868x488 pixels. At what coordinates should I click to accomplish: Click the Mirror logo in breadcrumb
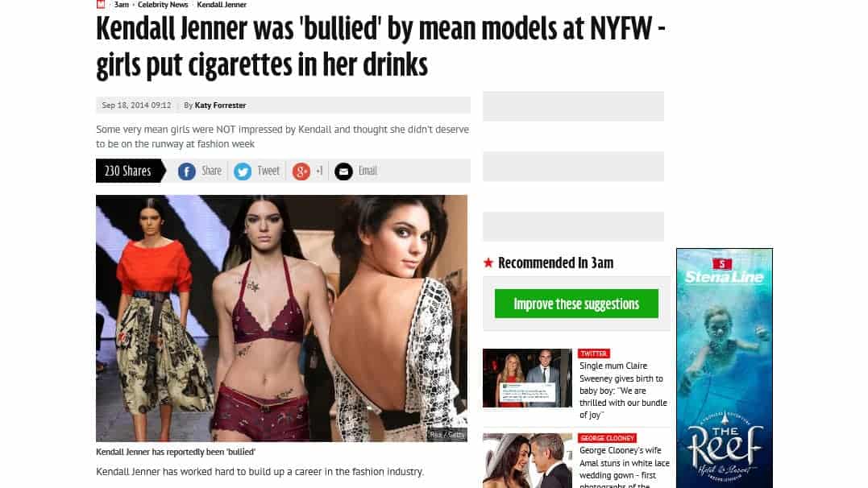(101, 4)
